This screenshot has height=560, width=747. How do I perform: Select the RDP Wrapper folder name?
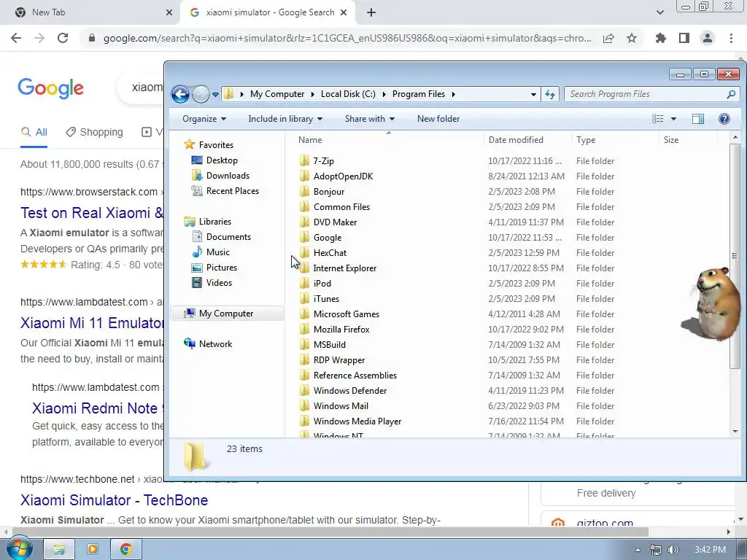[339, 360]
